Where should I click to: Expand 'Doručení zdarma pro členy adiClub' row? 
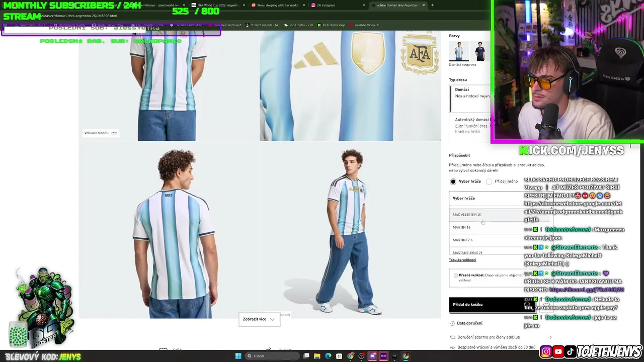point(501,337)
